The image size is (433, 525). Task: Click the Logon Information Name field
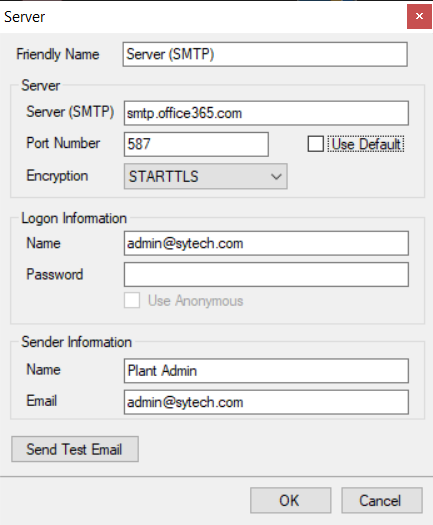266,243
